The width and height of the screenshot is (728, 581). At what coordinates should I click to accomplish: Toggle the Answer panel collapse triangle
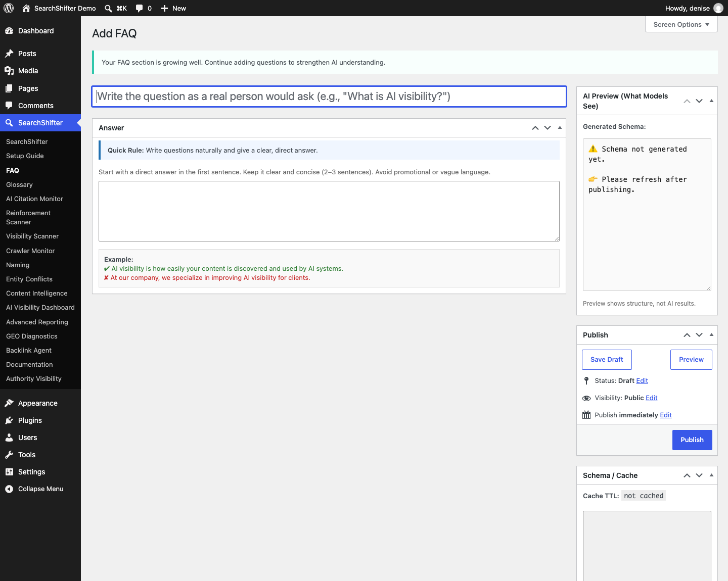tap(560, 128)
